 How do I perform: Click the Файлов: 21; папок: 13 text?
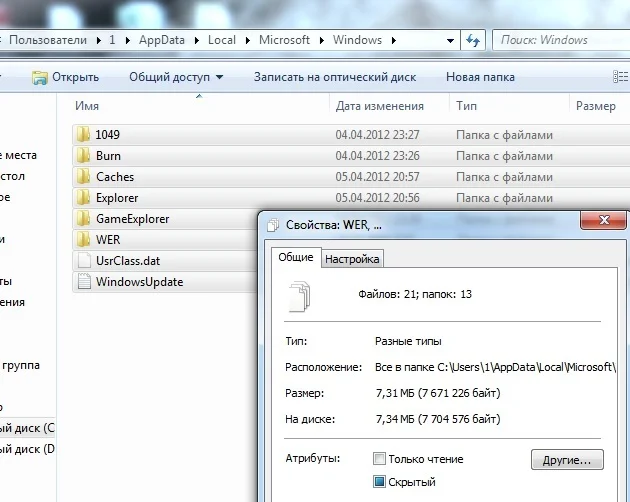[x=415, y=294]
